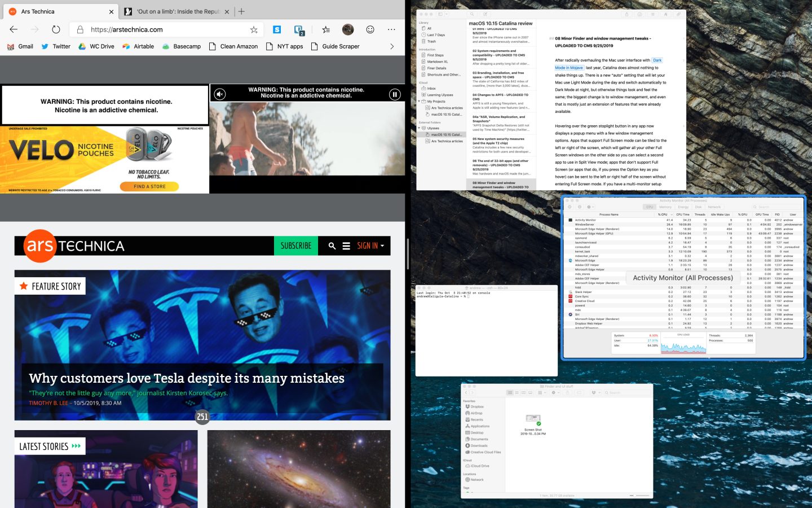
Task: Unmute the video ad
Action: [x=220, y=94]
